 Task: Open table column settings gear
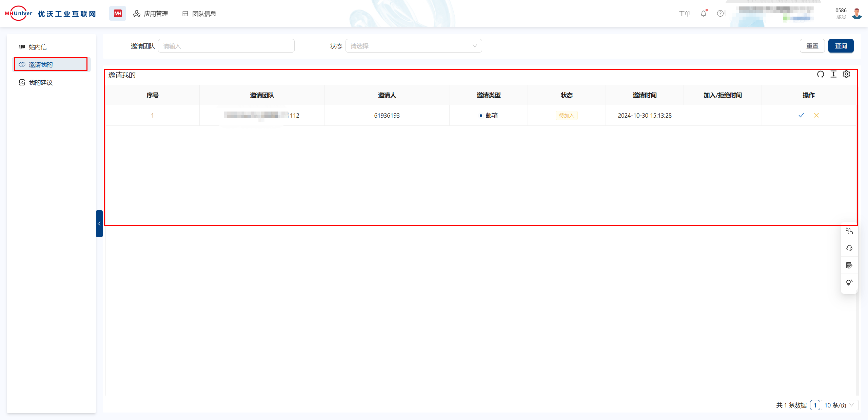pyautogui.click(x=846, y=74)
